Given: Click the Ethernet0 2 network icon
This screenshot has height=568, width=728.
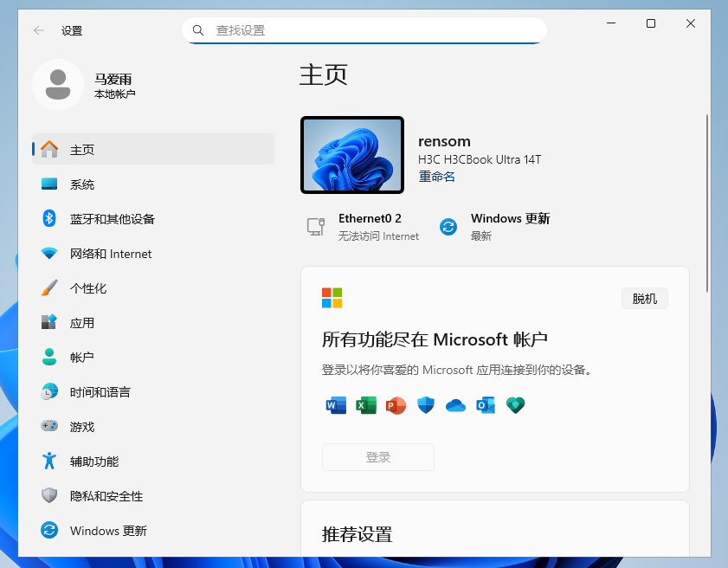Looking at the screenshot, I should 316,226.
